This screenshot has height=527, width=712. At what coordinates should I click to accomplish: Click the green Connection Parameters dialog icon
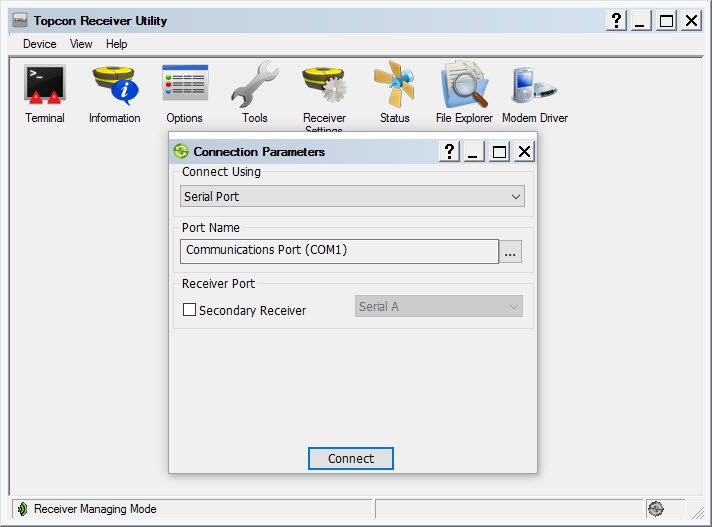[x=181, y=151]
